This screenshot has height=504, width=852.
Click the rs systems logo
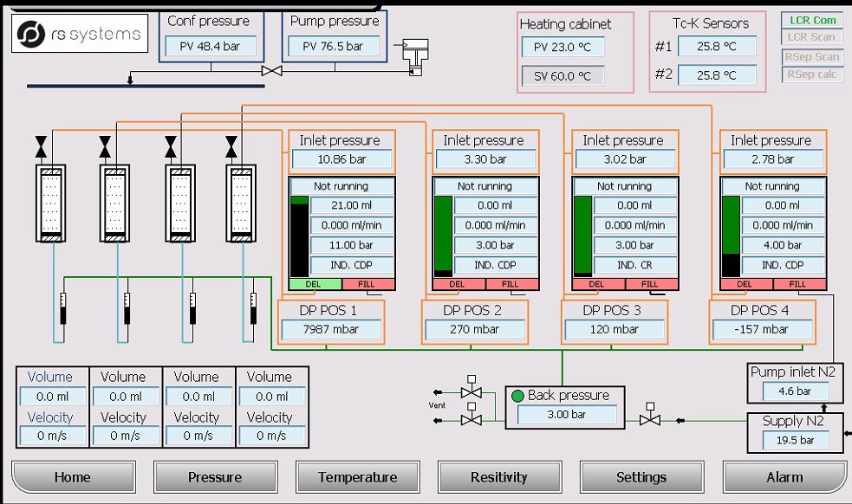coord(80,34)
